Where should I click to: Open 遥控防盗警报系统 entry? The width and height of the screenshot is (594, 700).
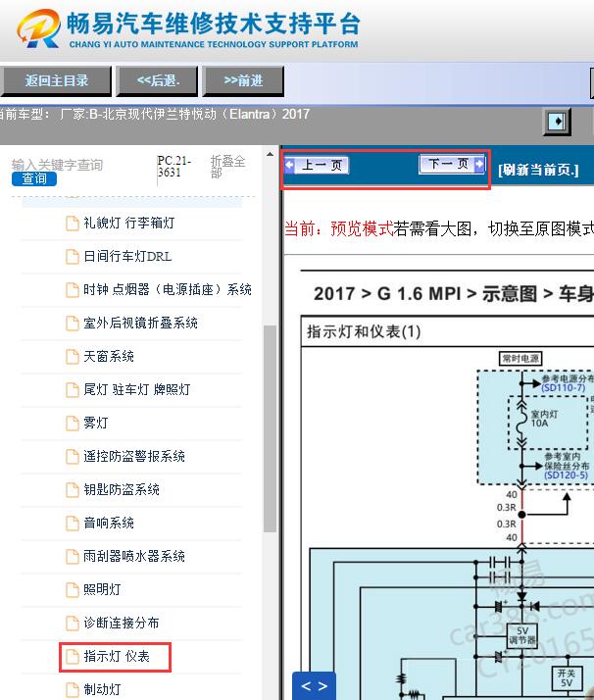[134, 456]
